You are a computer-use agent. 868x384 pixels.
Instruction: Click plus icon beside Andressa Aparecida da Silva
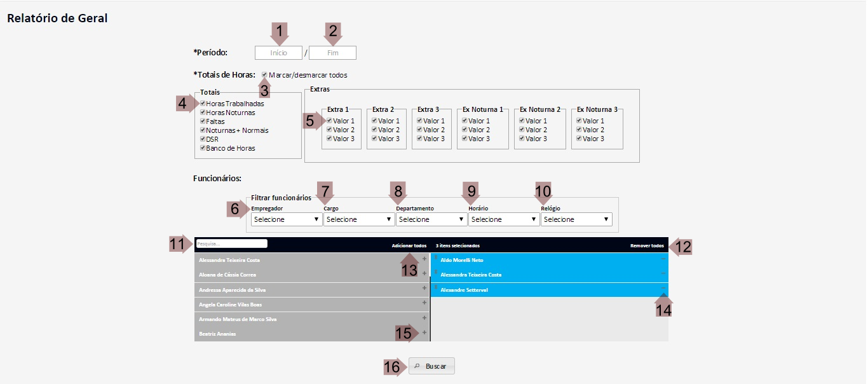tap(424, 288)
